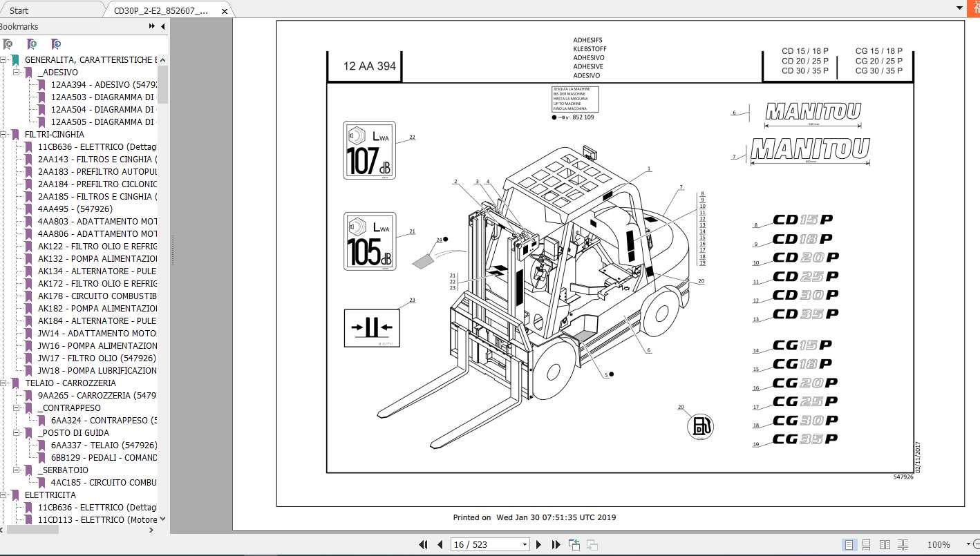Collapse the FILTRI-CINGHIA bookmark node
The width and height of the screenshot is (980, 556).
click(x=3, y=135)
